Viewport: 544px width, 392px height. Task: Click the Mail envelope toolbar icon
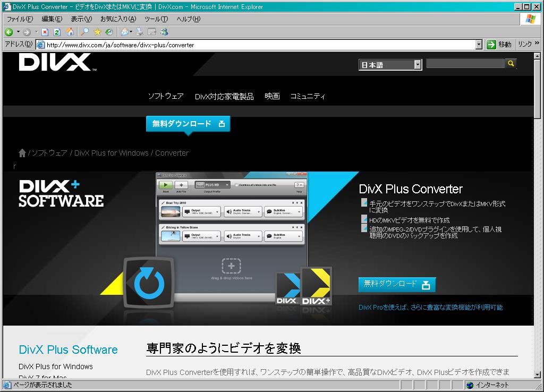coord(124,32)
